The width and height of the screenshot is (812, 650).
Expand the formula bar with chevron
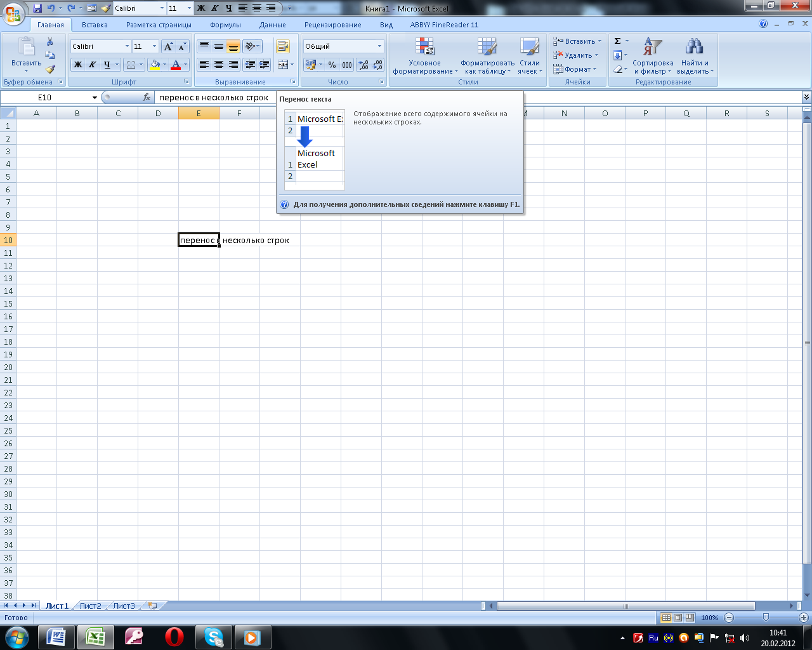pyautogui.click(x=806, y=97)
